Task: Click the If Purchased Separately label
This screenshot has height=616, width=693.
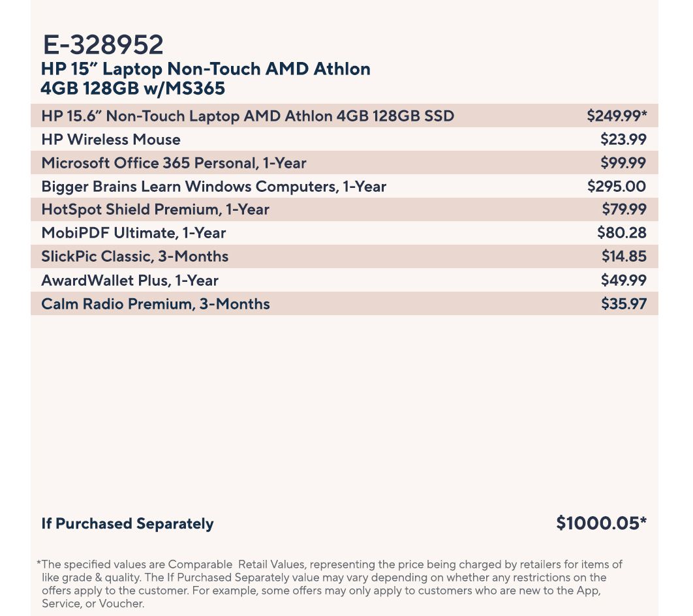Action: [x=127, y=524]
